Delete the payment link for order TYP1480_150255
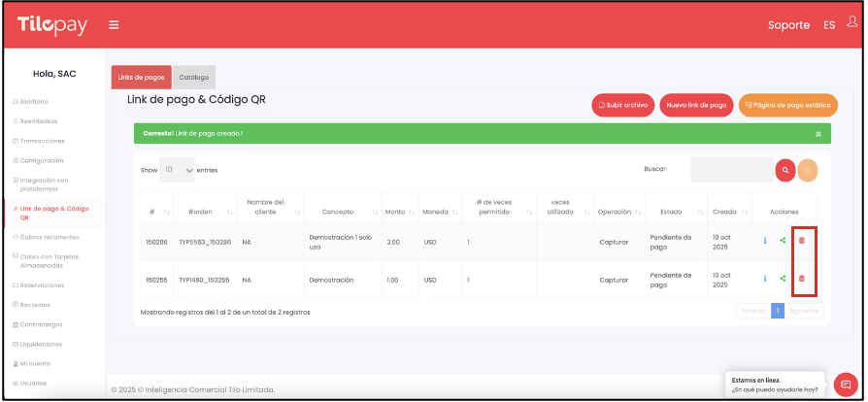Viewport: 868px width, 402px height. (x=801, y=279)
